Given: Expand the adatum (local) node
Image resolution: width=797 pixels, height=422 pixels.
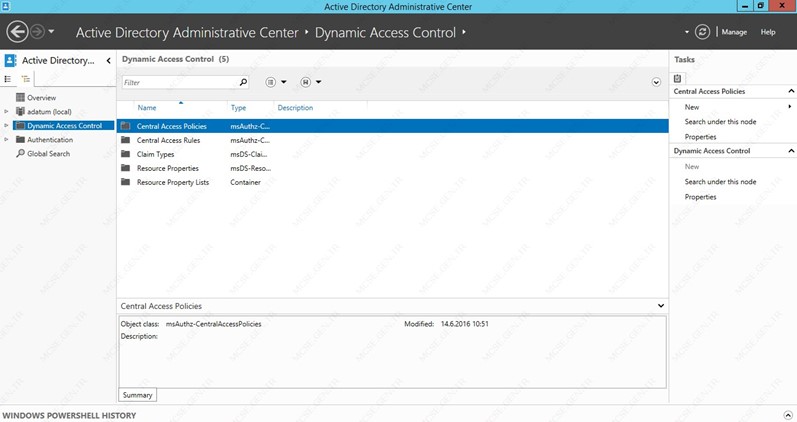Looking at the screenshot, I should point(6,111).
